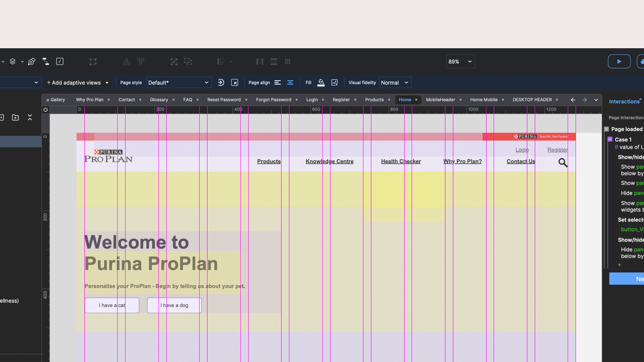Switch to the DESKTOP HEADER tab

click(532, 100)
